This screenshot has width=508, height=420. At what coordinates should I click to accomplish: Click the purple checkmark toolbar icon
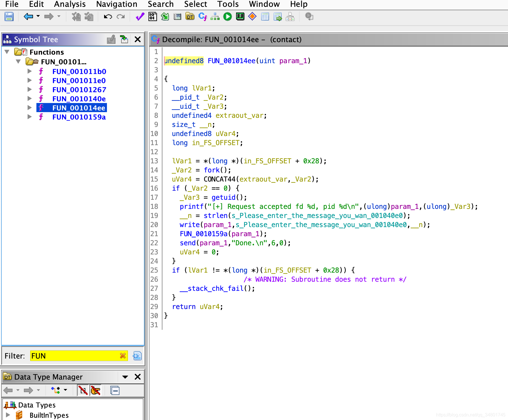140,17
